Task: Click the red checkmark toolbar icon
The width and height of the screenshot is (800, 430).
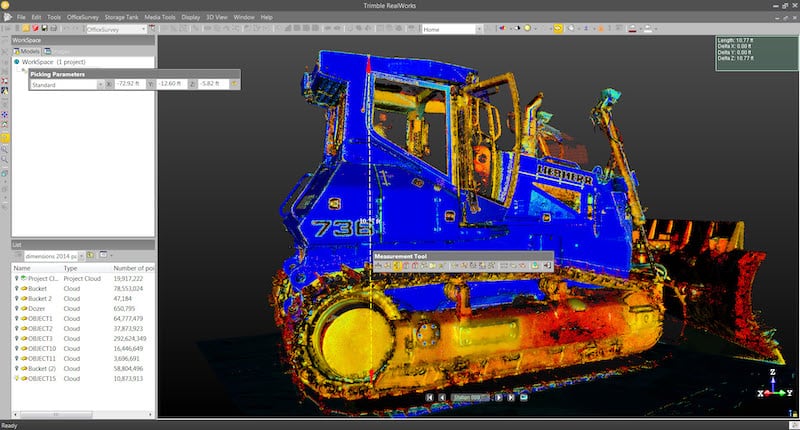Action: click(x=35, y=29)
